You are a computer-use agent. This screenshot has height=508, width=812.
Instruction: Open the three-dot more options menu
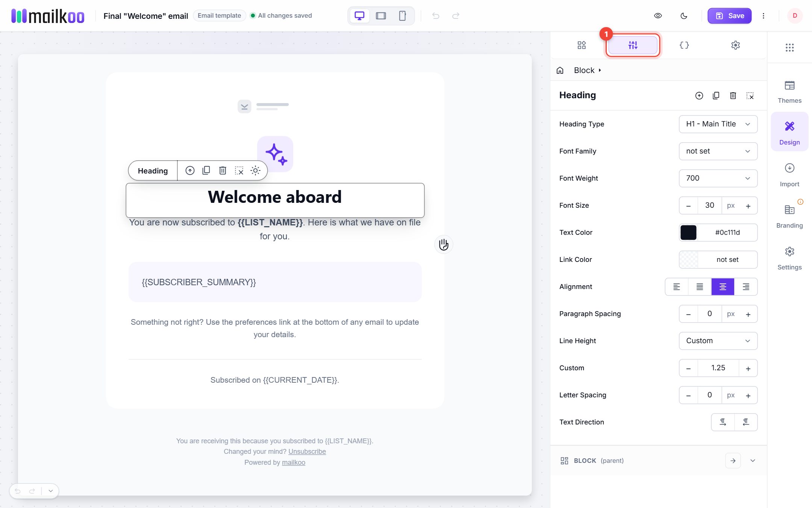point(764,16)
